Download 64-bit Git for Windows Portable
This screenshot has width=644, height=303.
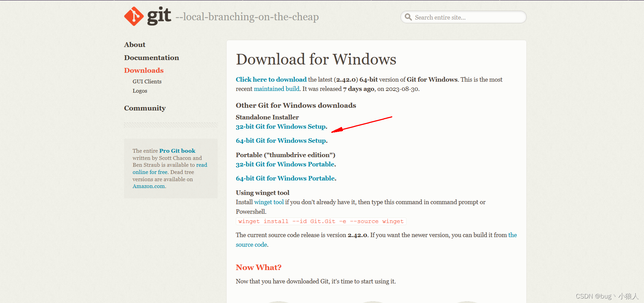285,178
